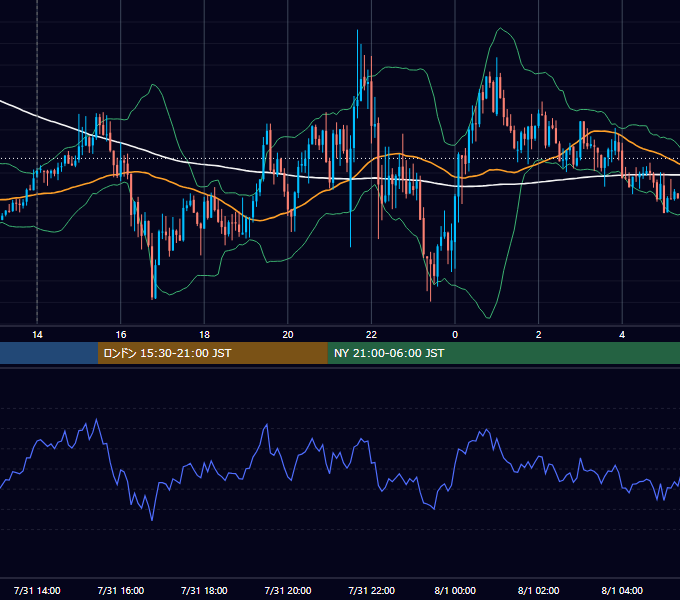Click the 4 hour axis label
This screenshot has height=600, width=680.
[622, 335]
